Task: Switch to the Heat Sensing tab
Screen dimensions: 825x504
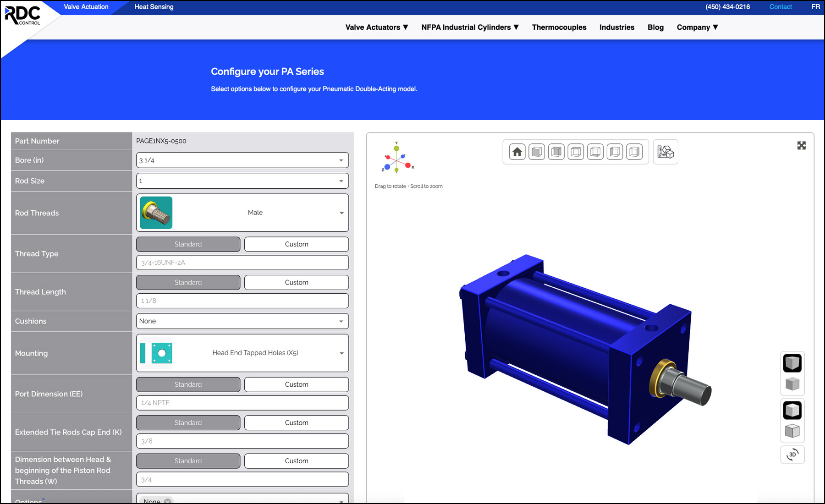Action: (154, 7)
